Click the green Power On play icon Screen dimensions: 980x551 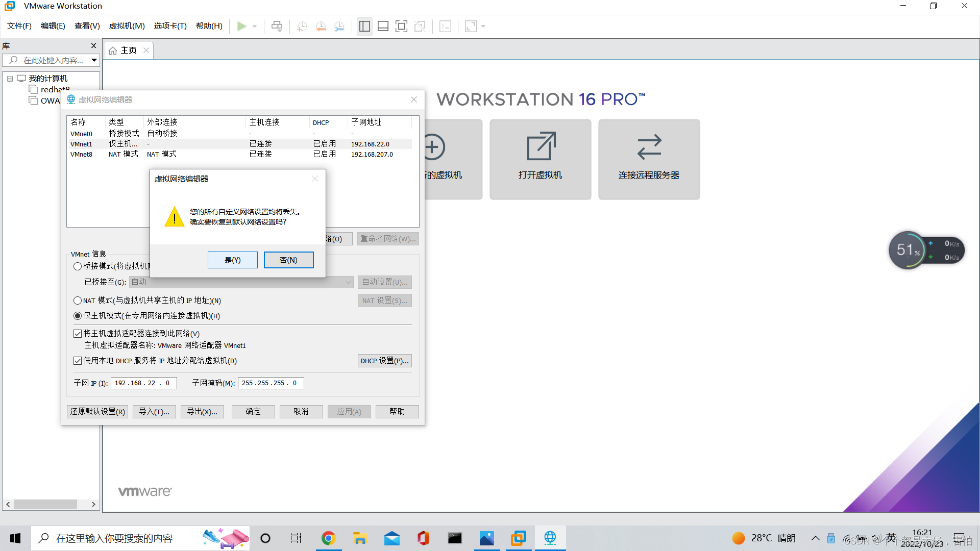[x=242, y=26]
